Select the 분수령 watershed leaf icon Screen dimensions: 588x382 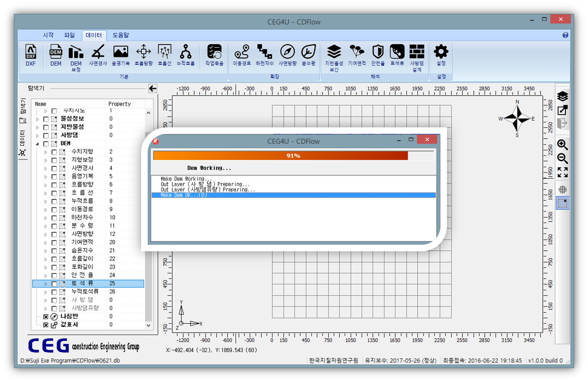[x=309, y=56]
